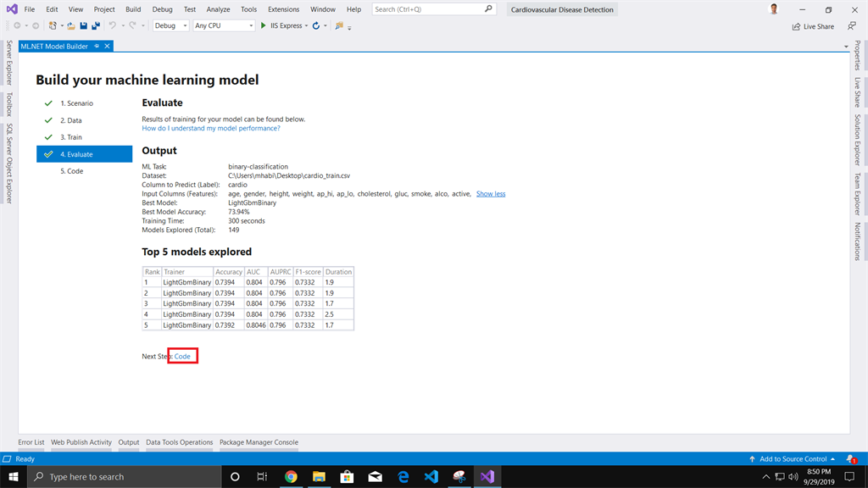Expand Add to Source Control arrow
Viewport: 868px width, 488px height.
pos(832,458)
